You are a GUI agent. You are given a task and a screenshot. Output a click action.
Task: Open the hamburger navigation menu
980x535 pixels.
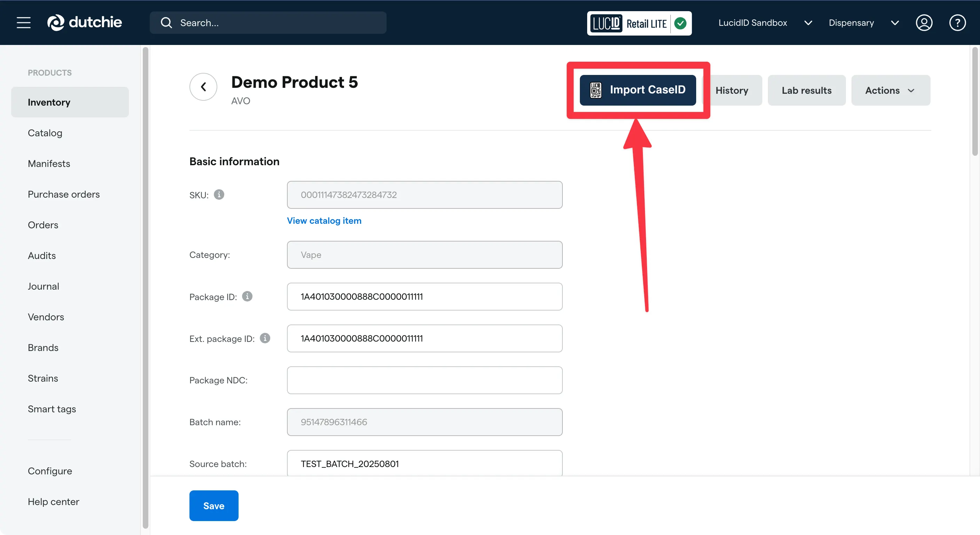pos(24,23)
